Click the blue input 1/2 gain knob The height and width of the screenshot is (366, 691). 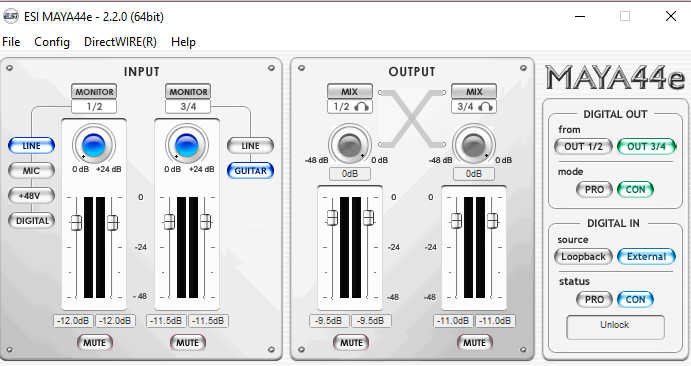(93, 145)
